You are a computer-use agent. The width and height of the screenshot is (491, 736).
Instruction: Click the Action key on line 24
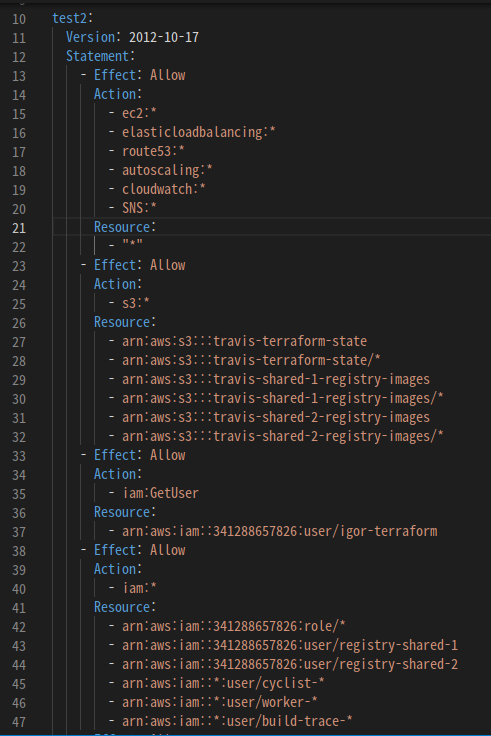pyautogui.click(x=115, y=284)
